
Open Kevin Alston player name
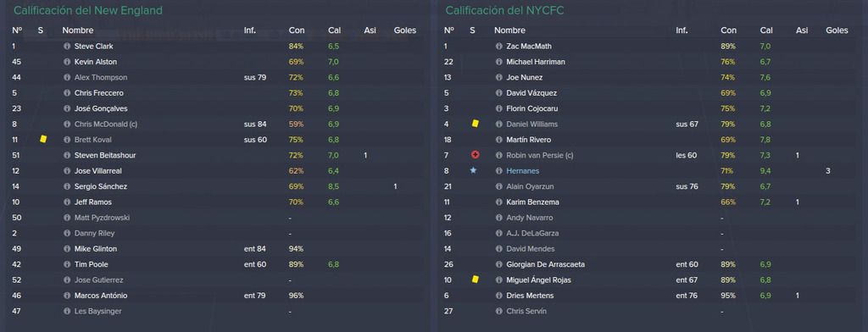95,62
